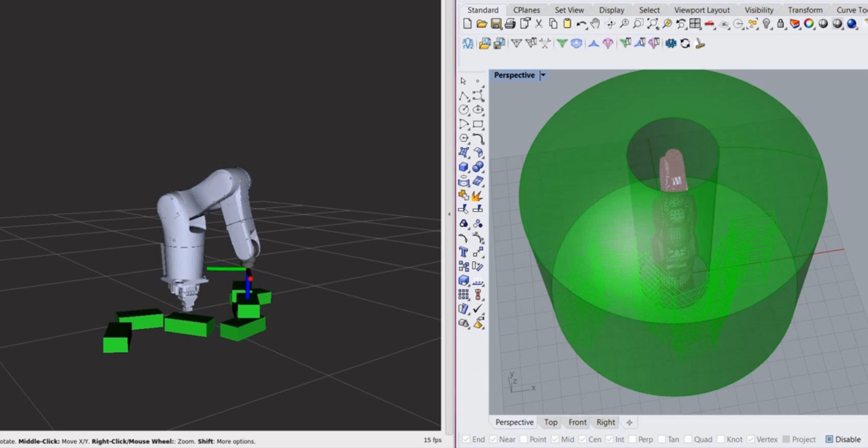Viewport: 868px width, 448px height.
Task: Click the Undo arrow icon
Action: (x=581, y=23)
